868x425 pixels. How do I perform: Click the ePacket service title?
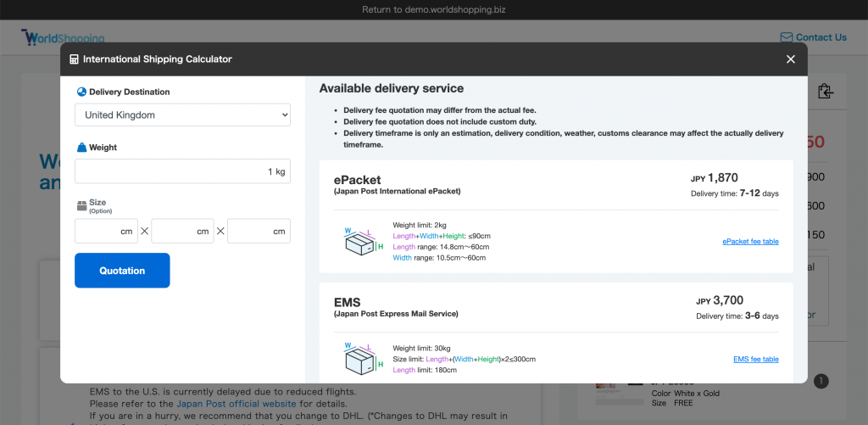(x=357, y=180)
